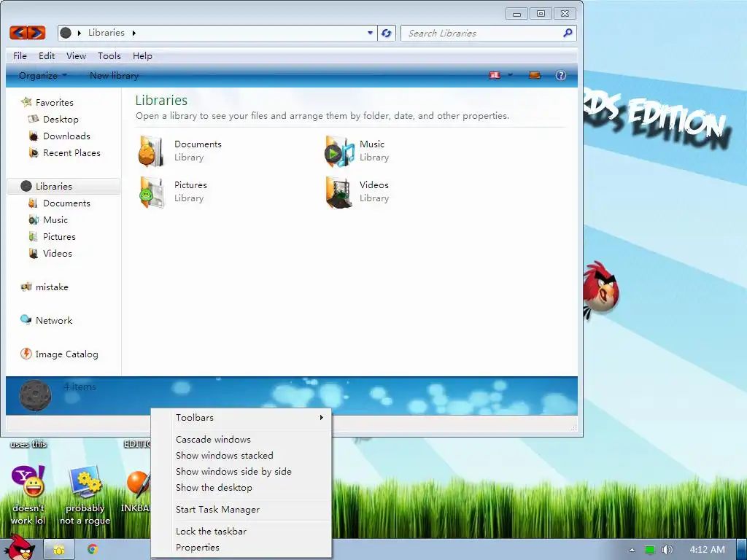747x560 pixels.
Task: Open the Pictures library icon
Action: 152,192
